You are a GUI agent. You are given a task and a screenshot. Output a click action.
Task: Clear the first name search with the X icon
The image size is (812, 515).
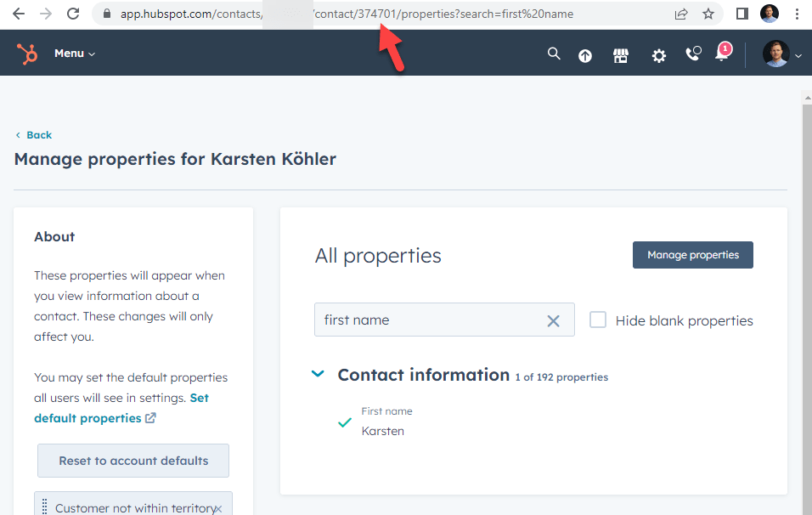553,320
